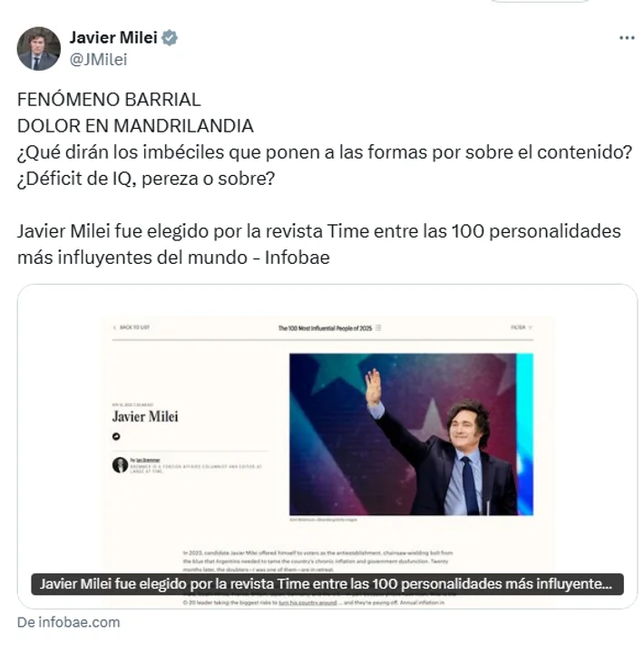Open the @JMilei handle link
The width and height of the screenshot is (644, 653).
click(x=98, y=60)
